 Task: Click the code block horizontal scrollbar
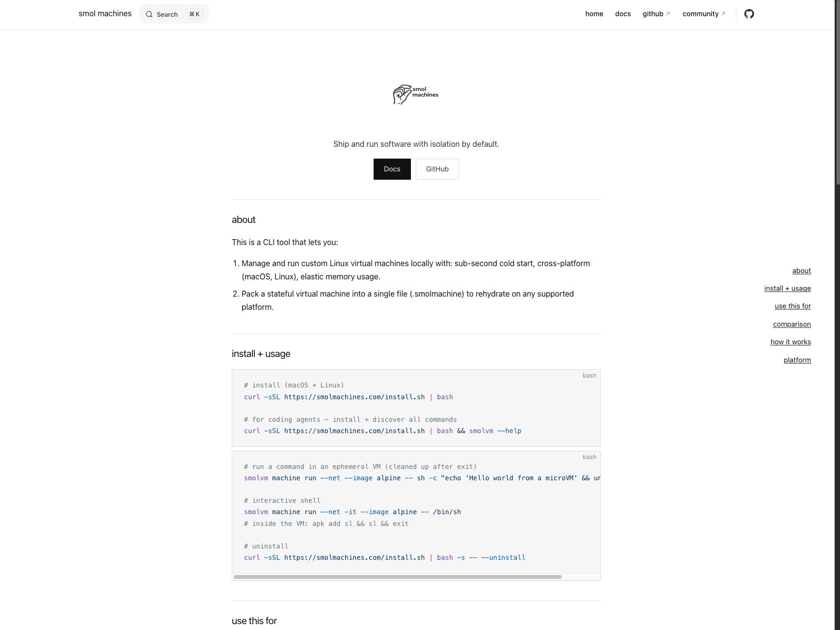398,577
